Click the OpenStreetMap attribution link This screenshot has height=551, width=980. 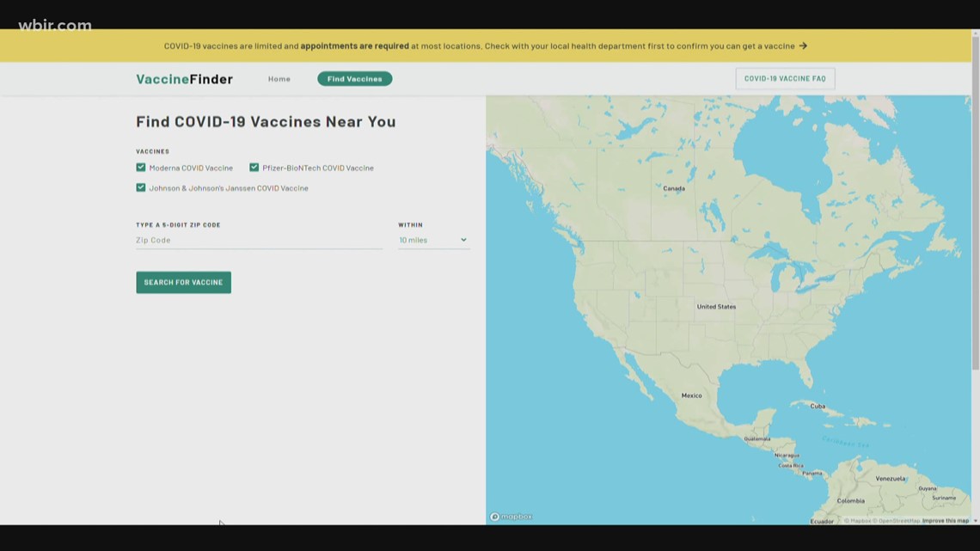point(897,520)
